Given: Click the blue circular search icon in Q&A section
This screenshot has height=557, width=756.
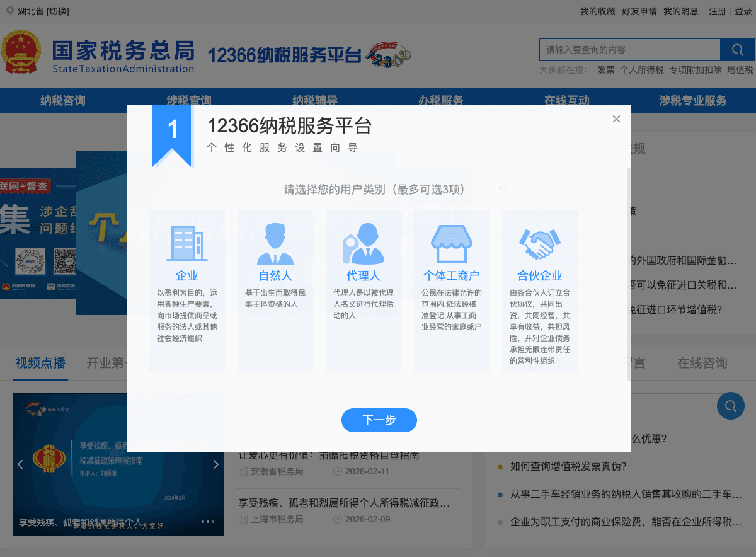Looking at the screenshot, I should coord(730,406).
